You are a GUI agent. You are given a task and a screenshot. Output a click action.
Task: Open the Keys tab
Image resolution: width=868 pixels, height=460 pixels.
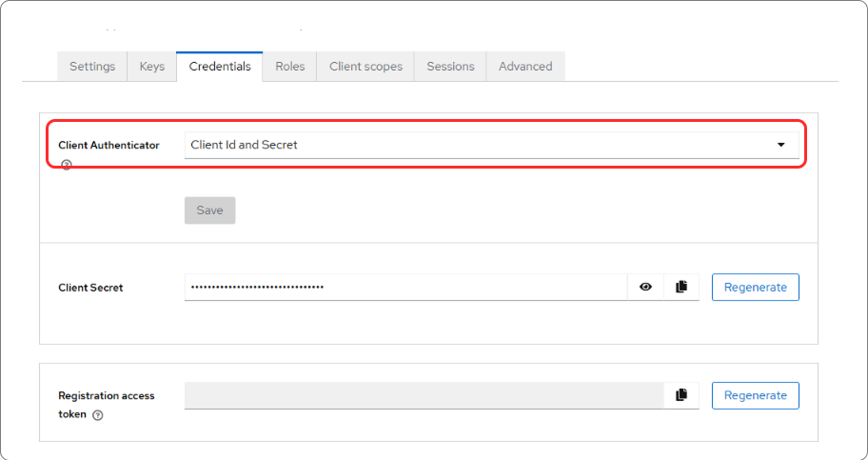pyautogui.click(x=152, y=67)
